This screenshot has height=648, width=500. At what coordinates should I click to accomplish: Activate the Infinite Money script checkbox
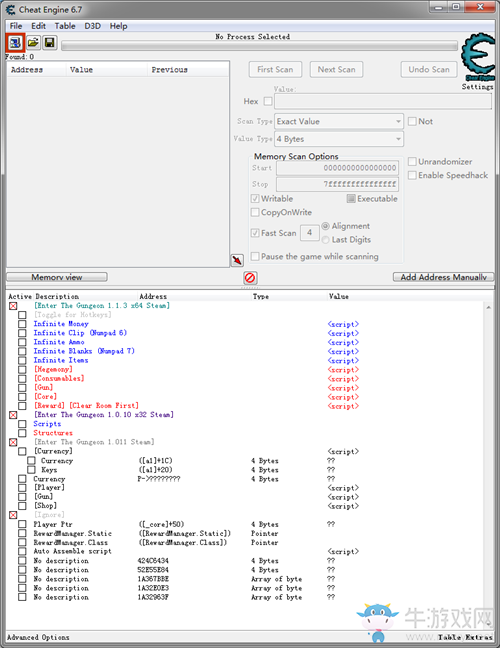[22, 324]
